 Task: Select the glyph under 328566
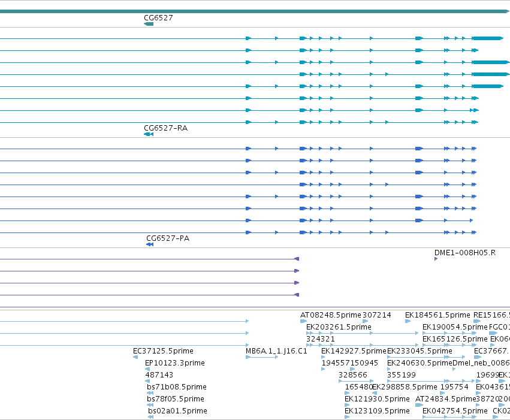(x=356, y=381)
